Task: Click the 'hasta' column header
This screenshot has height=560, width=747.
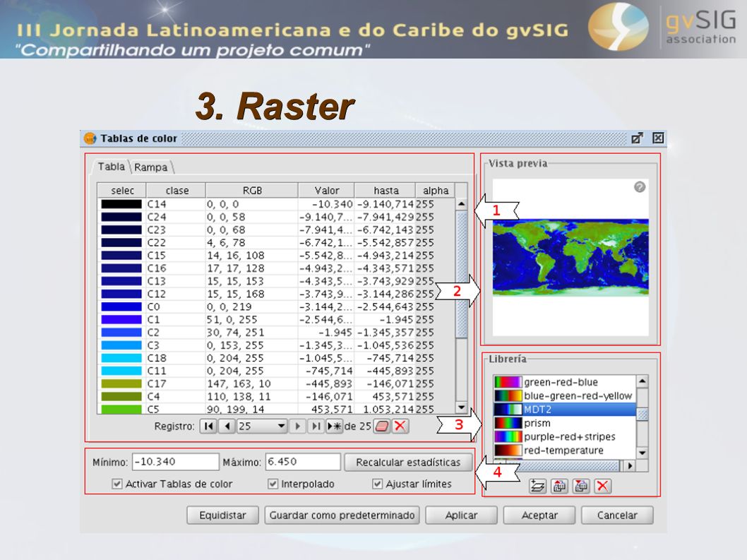Action: [x=386, y=190]
